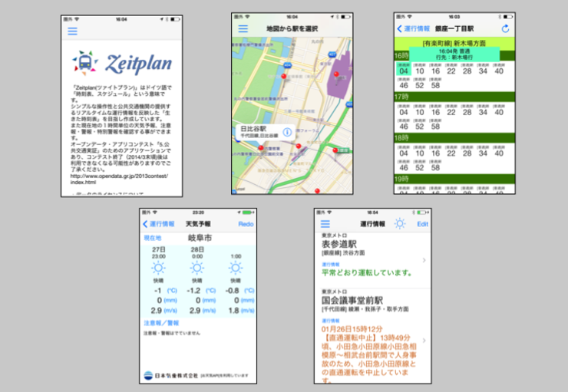Select the 16時 04 departure cell
This screenshot has height=392, width=568.
(404, 69)
